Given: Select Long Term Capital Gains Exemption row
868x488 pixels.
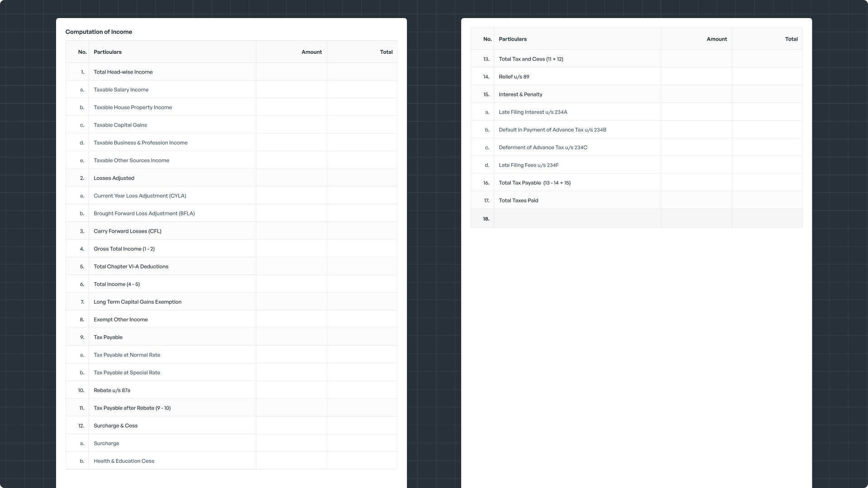Looking at the screenshot, I should point(137,302).
